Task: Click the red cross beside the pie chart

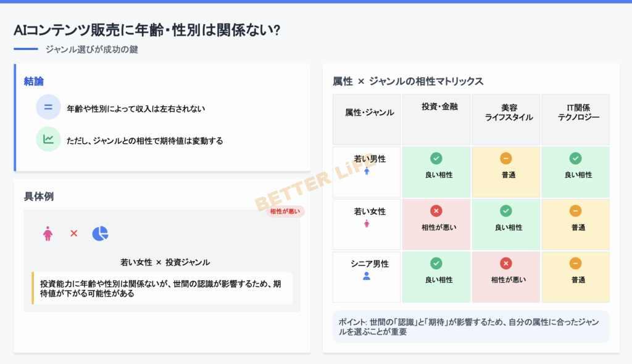Action: pos(73,234)
